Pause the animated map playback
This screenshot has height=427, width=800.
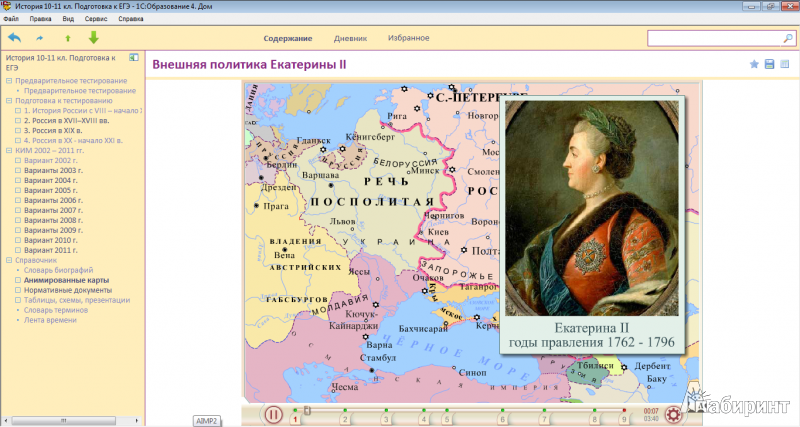coord(273,414)
